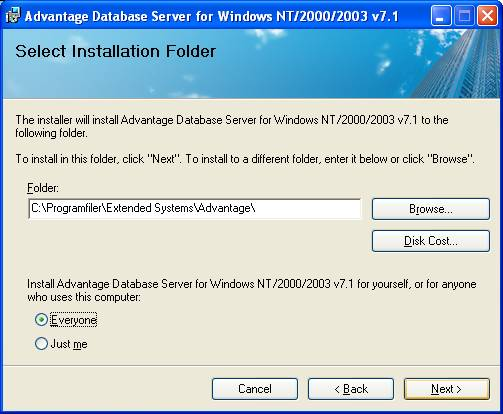Screen dimensions: 503x414
Task: Select the Everyone radio button
Action: pos(41,320)
